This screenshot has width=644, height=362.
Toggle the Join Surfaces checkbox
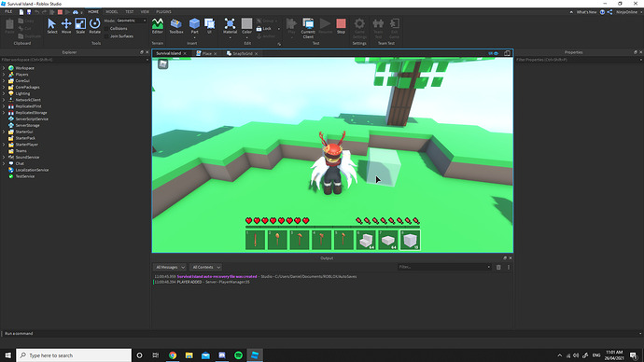(x=106, y=36)
